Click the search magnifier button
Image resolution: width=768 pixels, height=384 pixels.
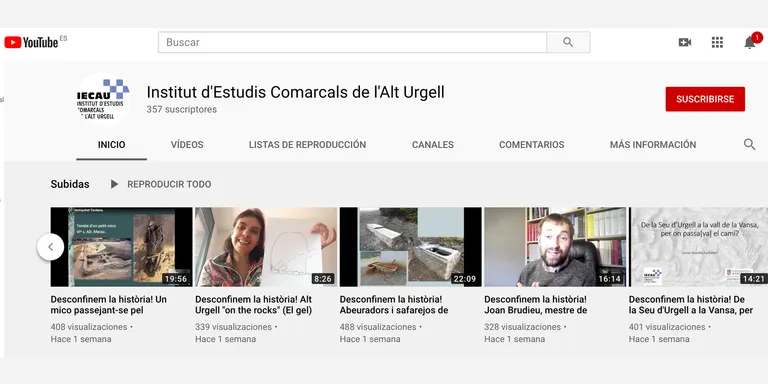(x=568, y=42)
